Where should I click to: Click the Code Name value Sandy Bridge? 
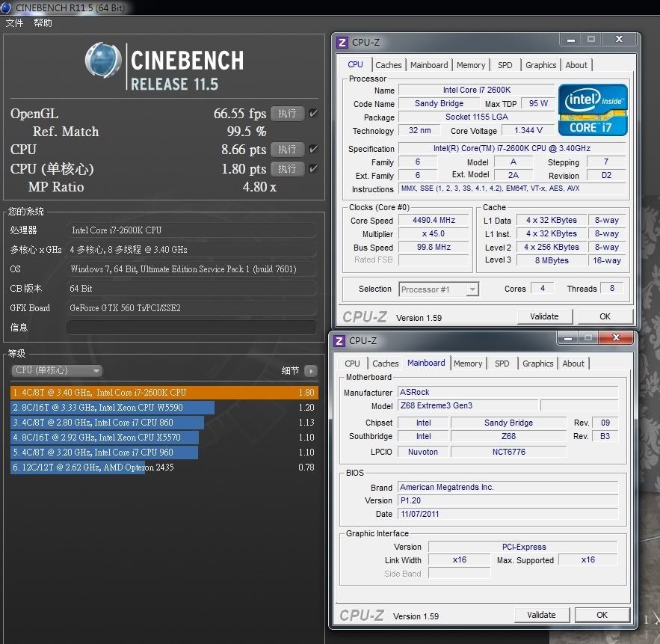(x=439, y=104)
